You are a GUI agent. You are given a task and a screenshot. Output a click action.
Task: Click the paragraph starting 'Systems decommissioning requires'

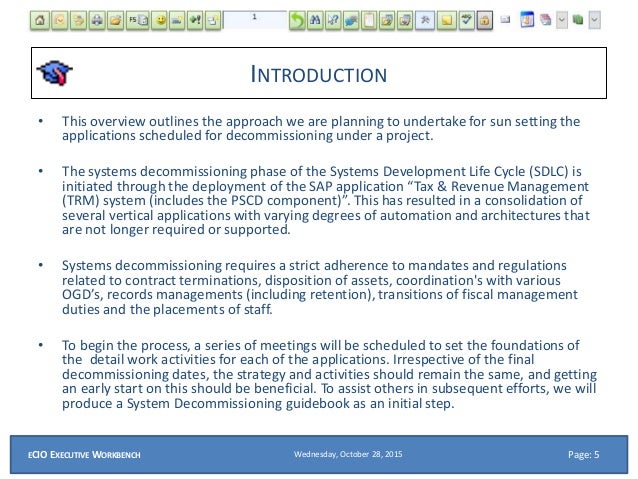(x=320, y=287)
